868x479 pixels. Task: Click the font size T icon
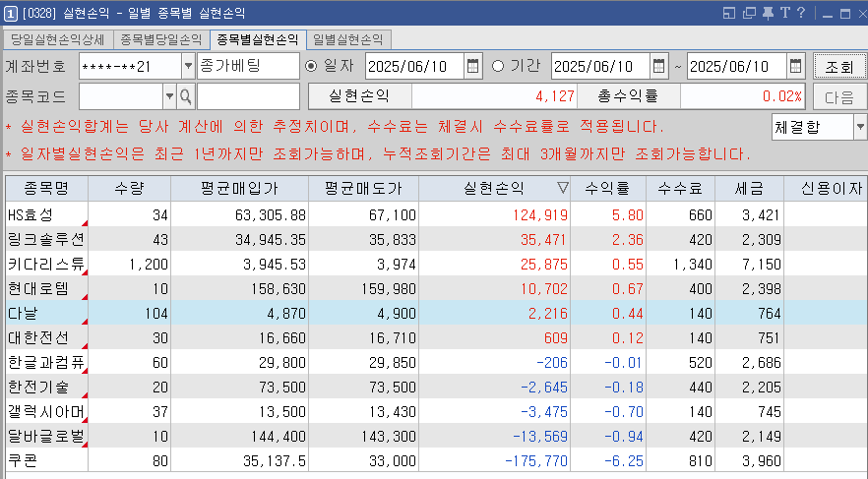[x=784, y=13]
